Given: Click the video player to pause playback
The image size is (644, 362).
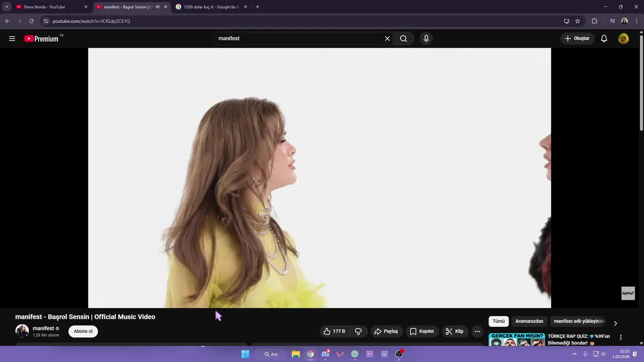Looking at the screenshot, I should tap(319, 177).
